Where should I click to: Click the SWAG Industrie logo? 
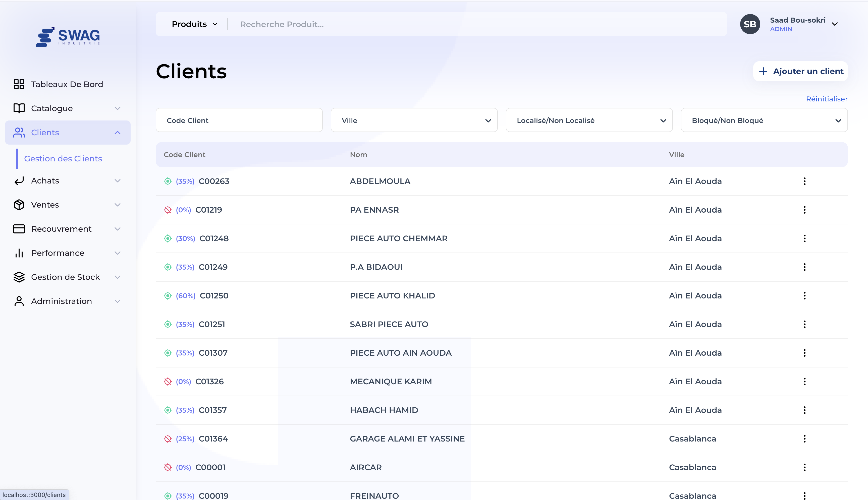pyautogui.click(x=68, y=37)
